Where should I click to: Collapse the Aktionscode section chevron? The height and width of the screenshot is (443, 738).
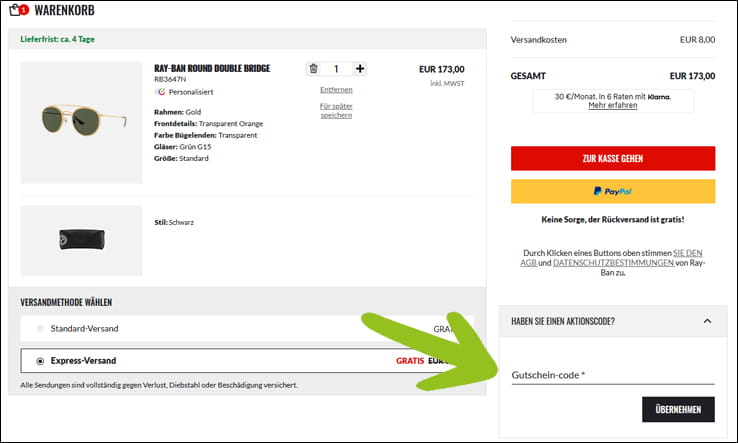pos(707,321)
